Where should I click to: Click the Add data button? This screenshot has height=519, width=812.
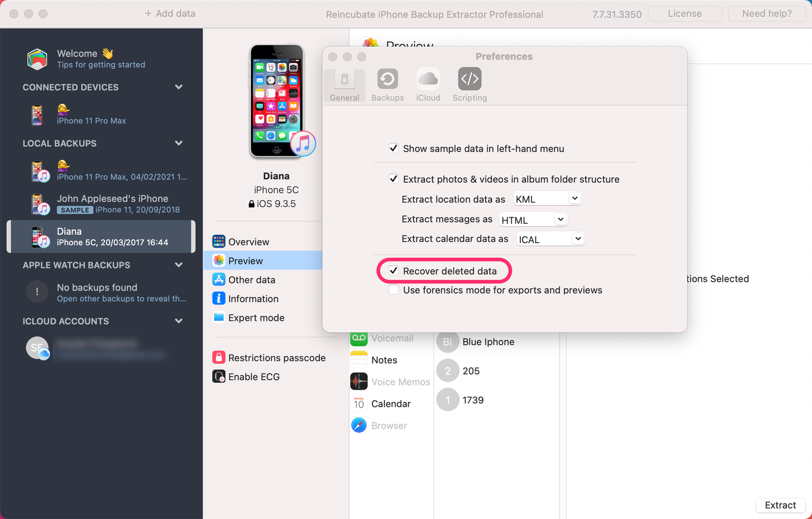(170, 13)
